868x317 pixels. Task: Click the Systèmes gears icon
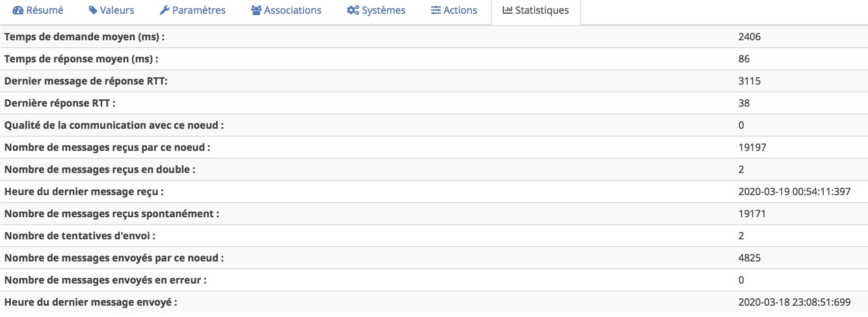click(353, 10)
